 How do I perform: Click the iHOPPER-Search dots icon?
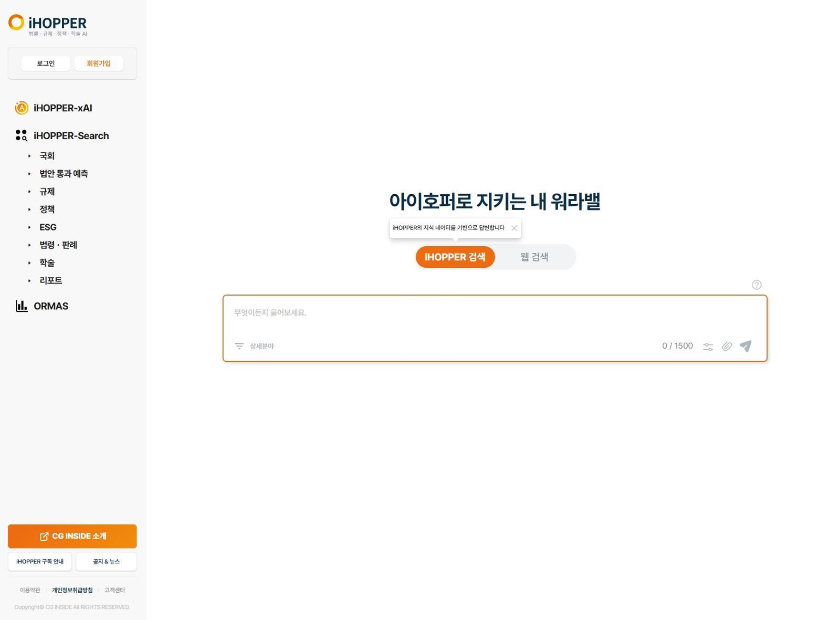point(22,135)
